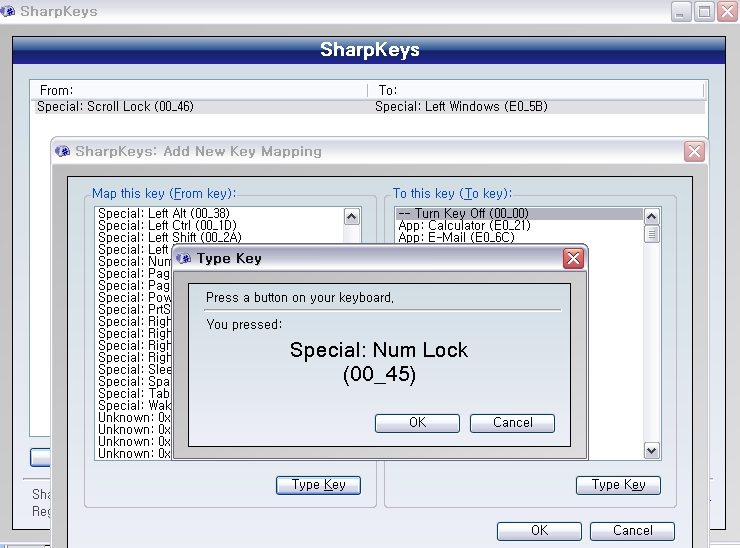Select Special: Spa entry in From list
Viewport: 740px width, 548px height.
[x=134, y=382]
